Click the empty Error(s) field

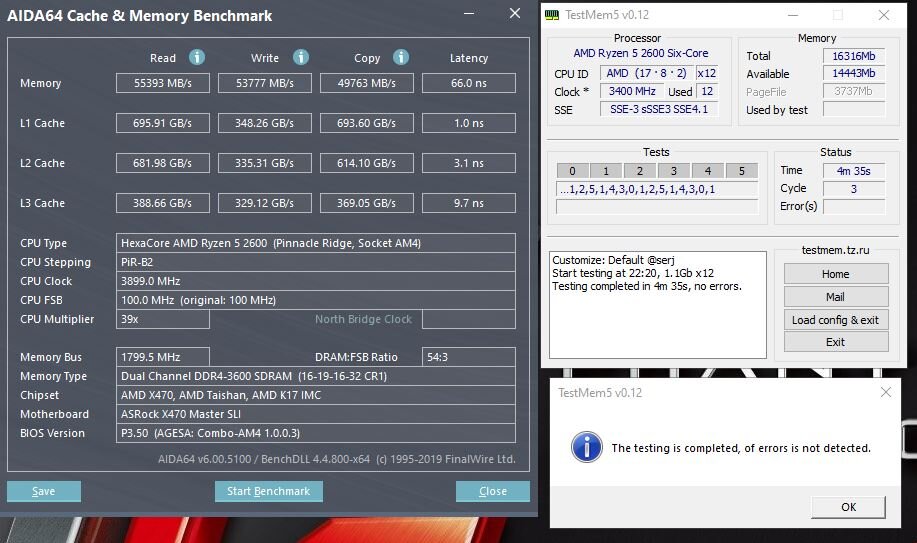pos(854,206)
